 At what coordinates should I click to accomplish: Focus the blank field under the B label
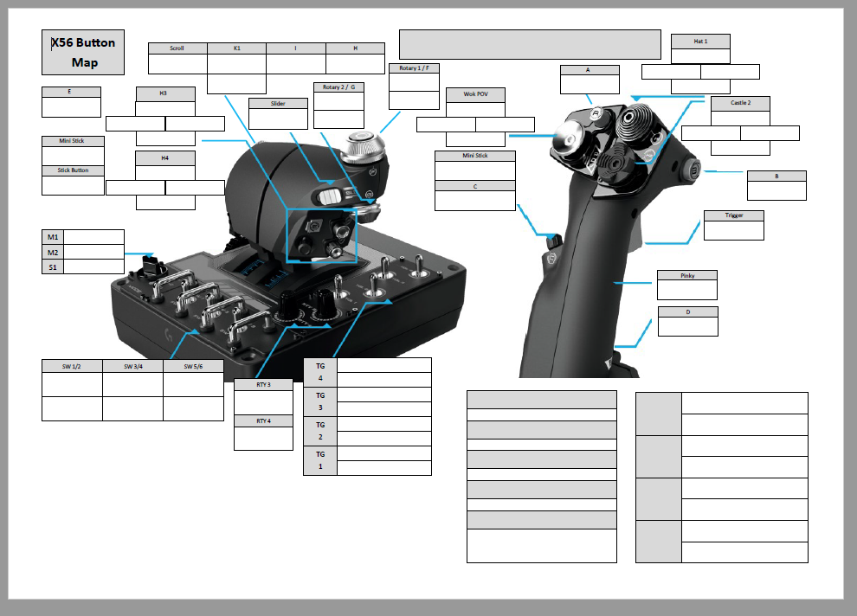[x=776, y=191]
